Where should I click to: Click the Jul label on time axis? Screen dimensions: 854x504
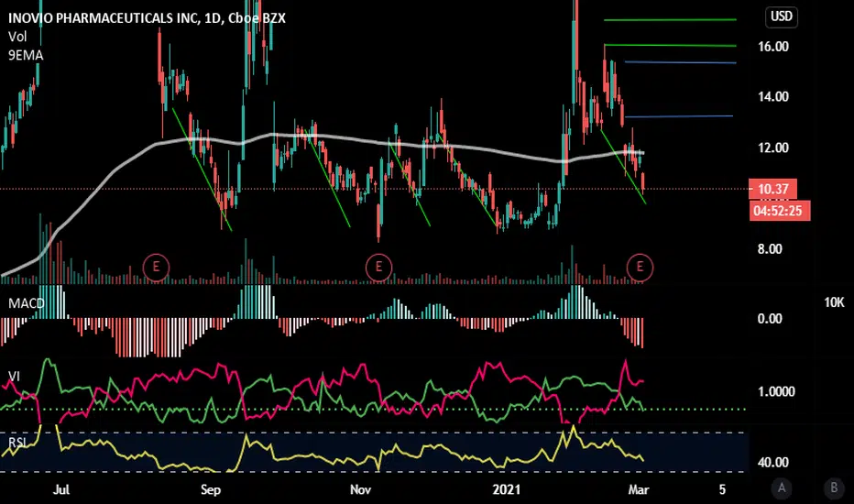[x=61, y=489]
